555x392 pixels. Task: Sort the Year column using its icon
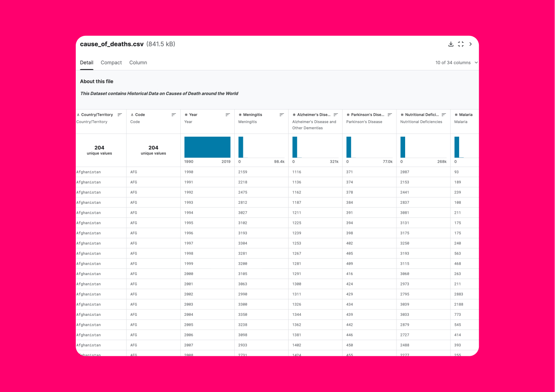click(228, 115)
